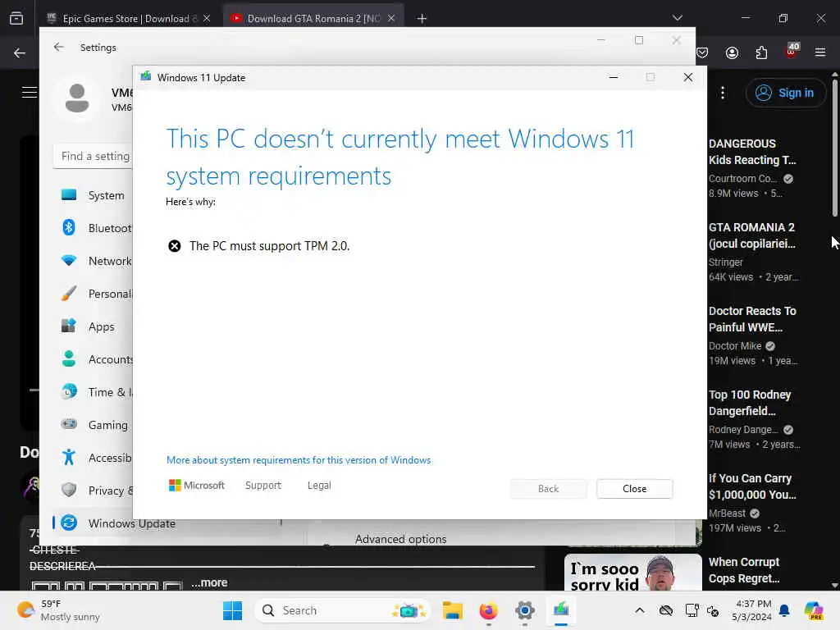Open 'Doctor Reacts To Painful WWE' video
The image size is (840, 630).
click(x=752, y=319)
